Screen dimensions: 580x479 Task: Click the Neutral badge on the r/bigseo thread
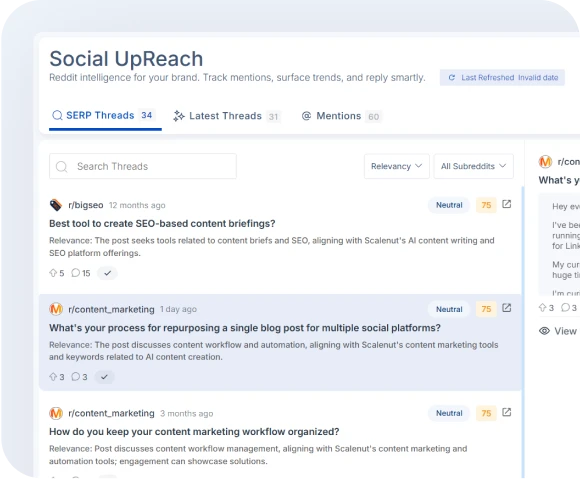coord(449,205)
